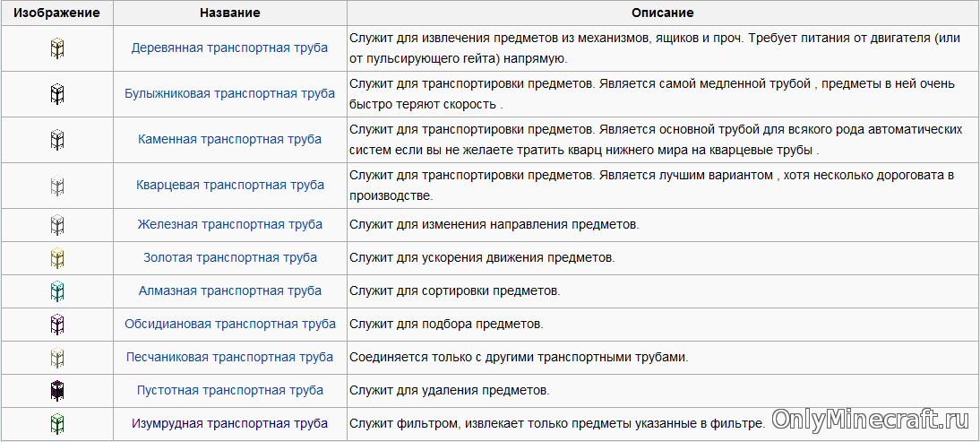This screenshot has height=442, width=980.
Task: Click the Название column header
Action: pyautogui.click(x=230, y=13)
